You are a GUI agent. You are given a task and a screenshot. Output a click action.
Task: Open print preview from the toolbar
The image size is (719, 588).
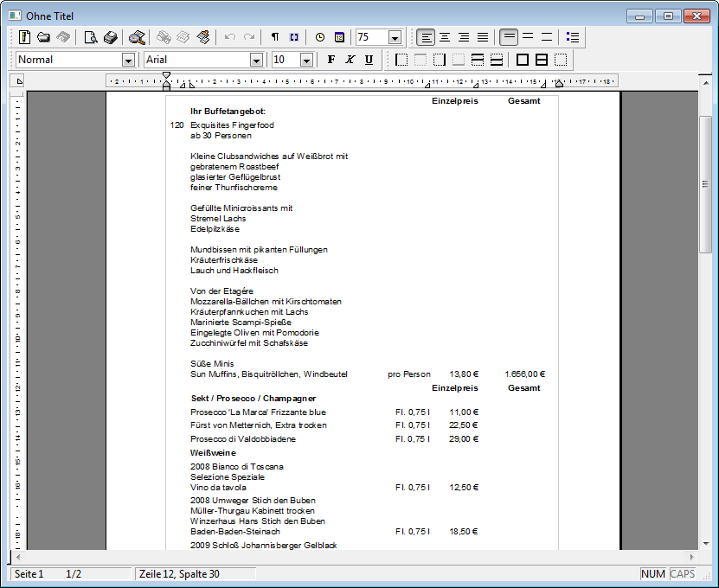pyautogui.click(x=91, y=37)
